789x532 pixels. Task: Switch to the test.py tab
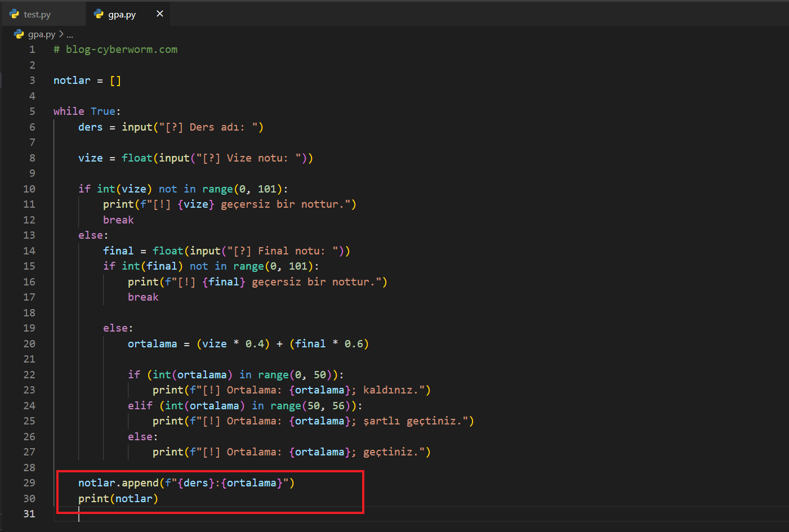pos(37,15)
